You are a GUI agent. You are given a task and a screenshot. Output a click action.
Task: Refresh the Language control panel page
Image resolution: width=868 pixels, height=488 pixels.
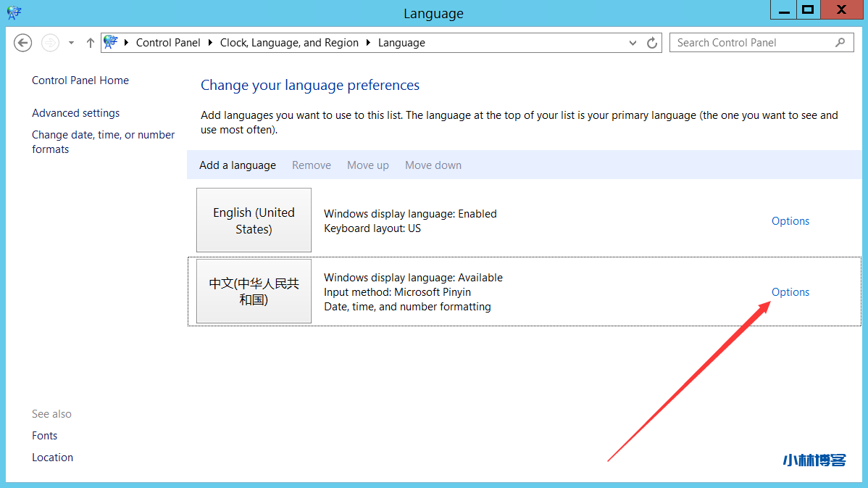click(652, 43)
